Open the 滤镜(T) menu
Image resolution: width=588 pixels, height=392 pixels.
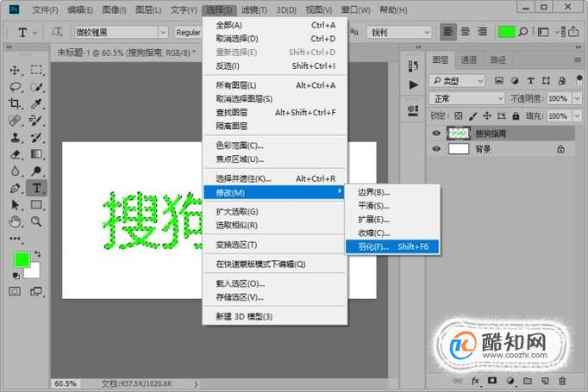click(254, 9)
